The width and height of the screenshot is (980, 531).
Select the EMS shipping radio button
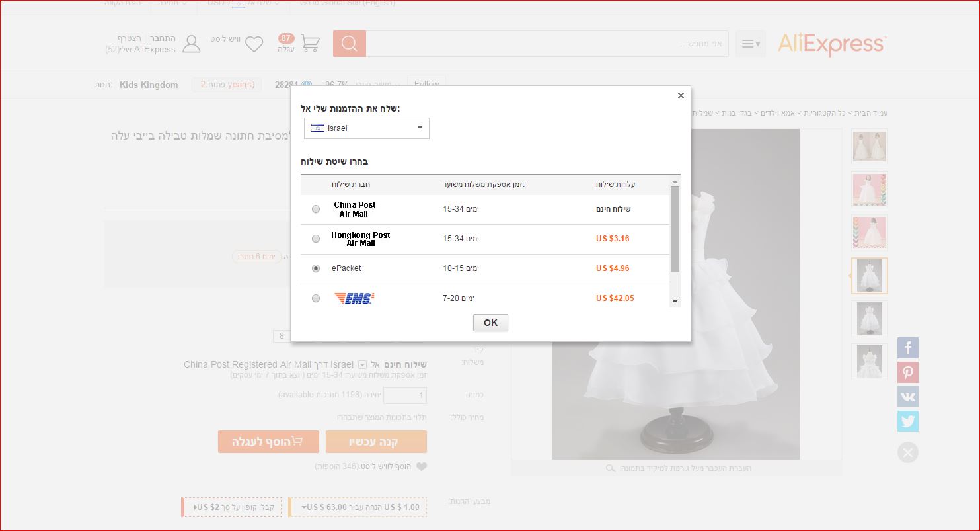tap(316, 298)
